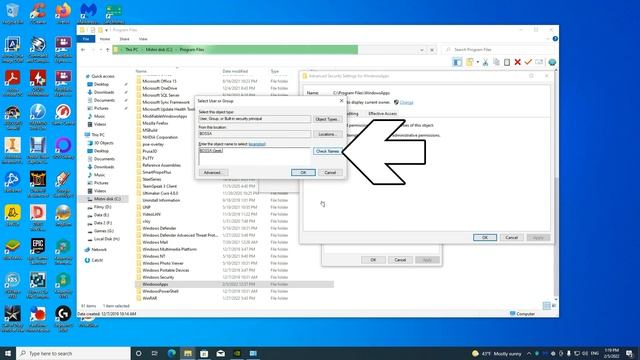Show hidden system tray icons
Screen dimensions: 640x360
529,353
